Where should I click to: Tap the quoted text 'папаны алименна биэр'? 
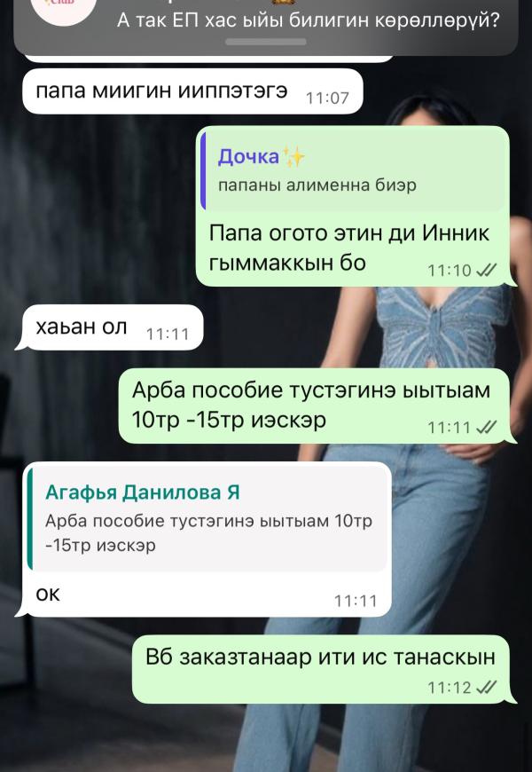[317, 185]
